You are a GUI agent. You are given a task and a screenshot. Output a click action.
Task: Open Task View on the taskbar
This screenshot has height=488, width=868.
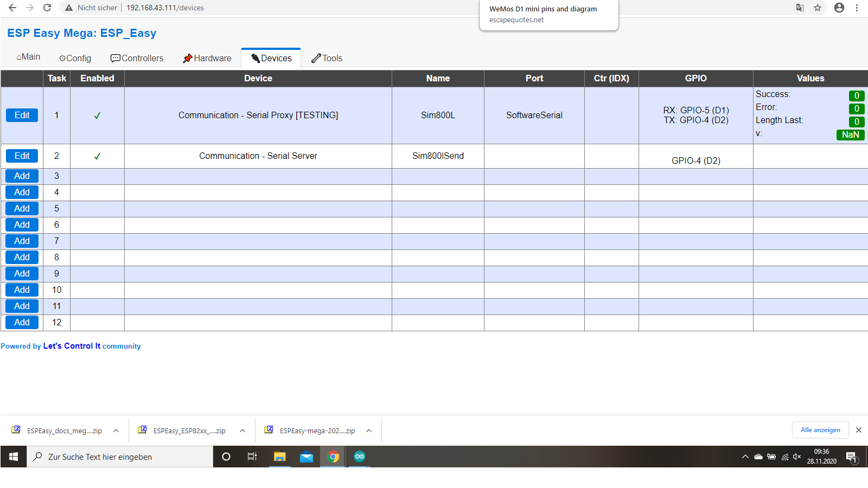tap(252, 457)
